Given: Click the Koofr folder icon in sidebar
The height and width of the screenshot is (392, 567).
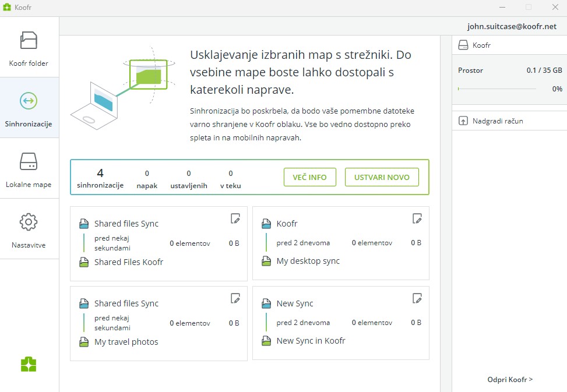Looking at the screenshot, I should click(29, 40).
